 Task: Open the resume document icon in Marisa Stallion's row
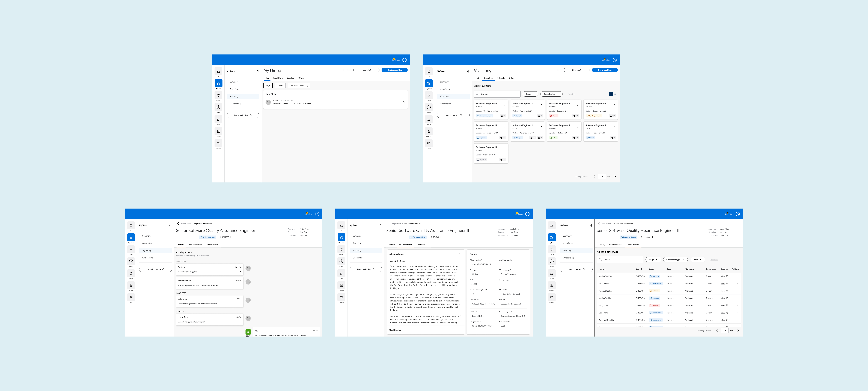click(x=727, y=276)
